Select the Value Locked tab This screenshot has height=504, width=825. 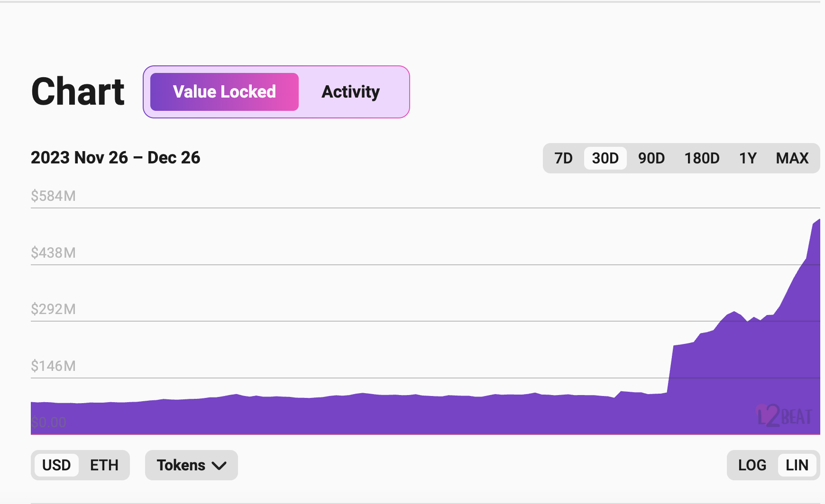[x=224, y=92]
